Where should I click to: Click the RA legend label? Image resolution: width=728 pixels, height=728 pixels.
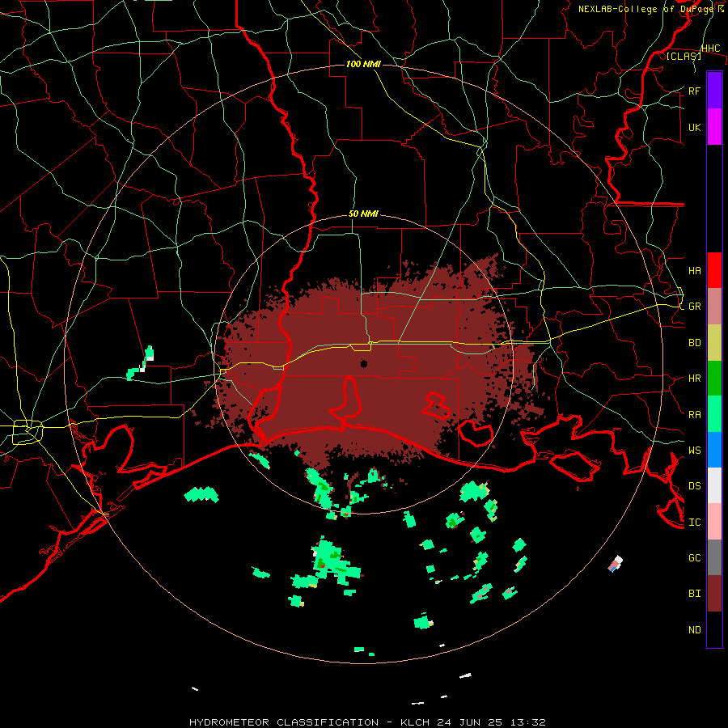click(695, 415)
